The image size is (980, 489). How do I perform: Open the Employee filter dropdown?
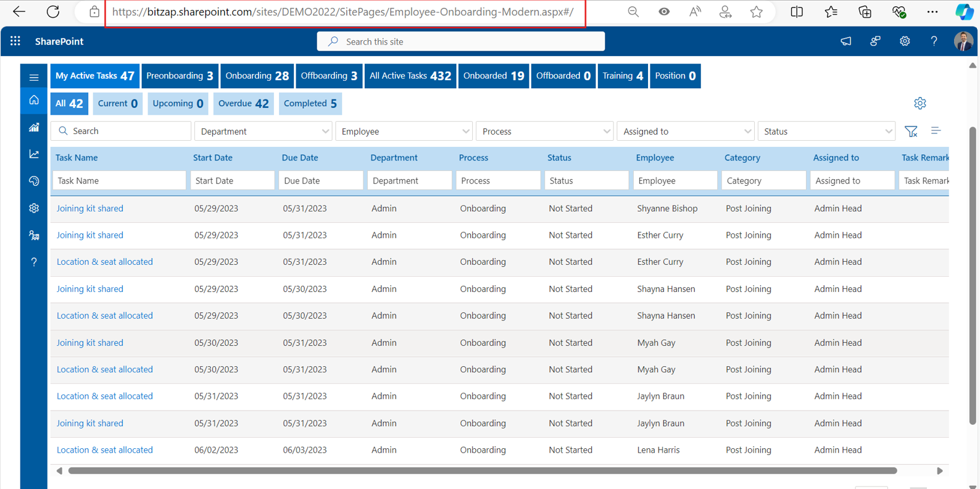pyautogui.click(x=404, y=132)
